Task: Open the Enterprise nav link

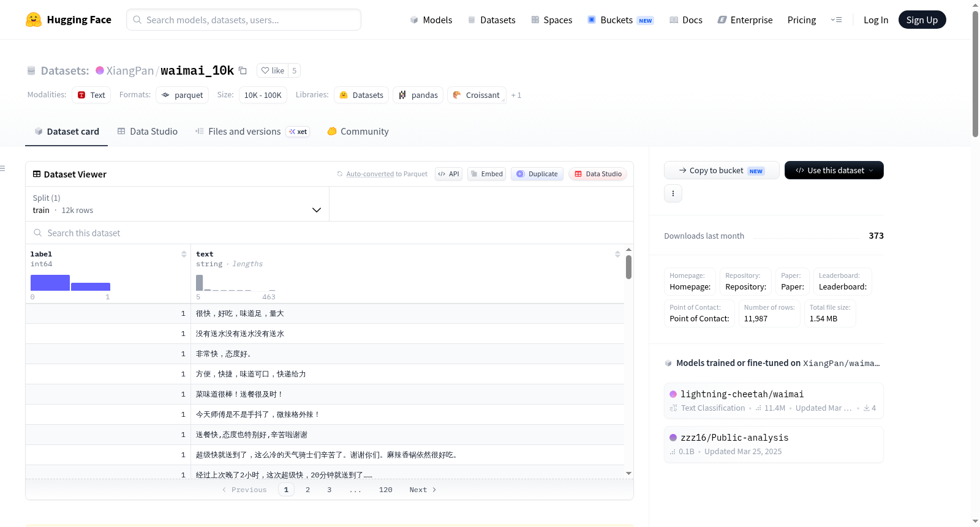Action: [745, 20]
